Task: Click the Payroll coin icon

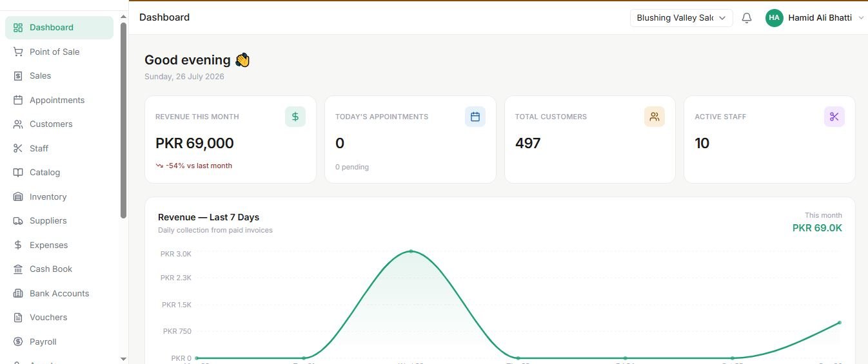Action: (x=18, y=341)
